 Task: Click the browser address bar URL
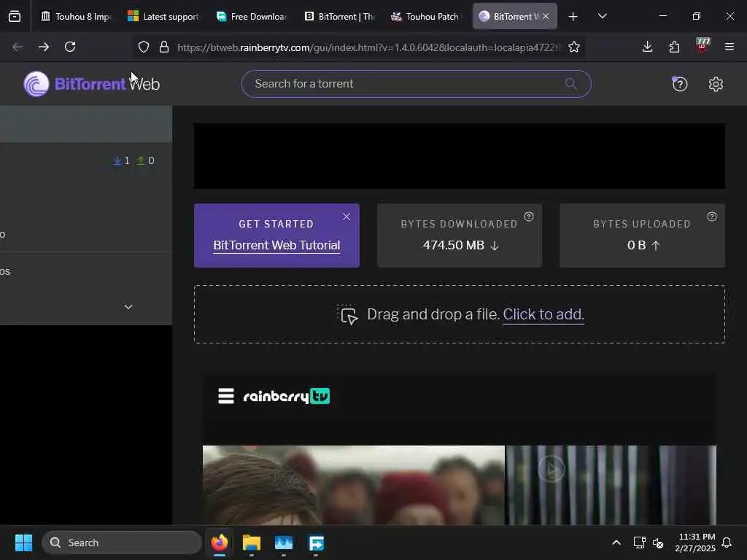click(368, 47)
